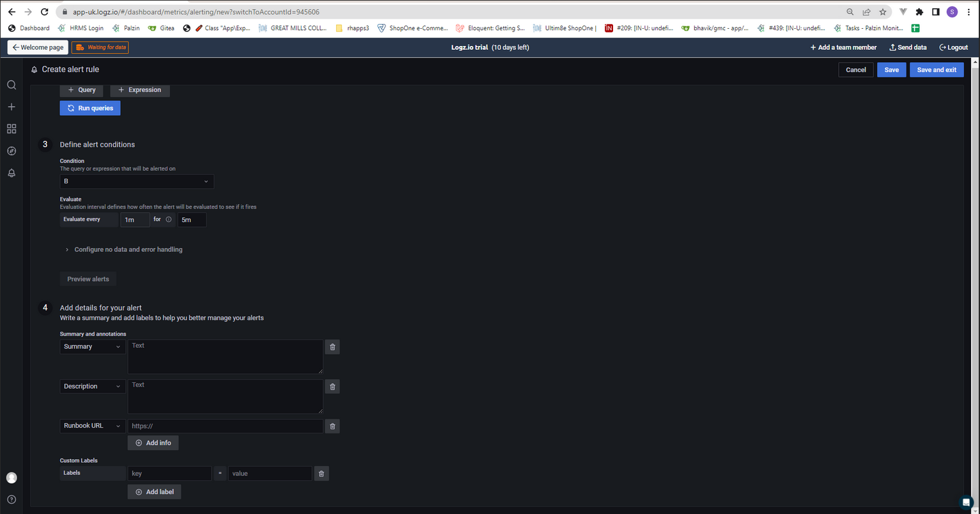Click Add info button
Screen dimensions: 980x514
point(153,442)
